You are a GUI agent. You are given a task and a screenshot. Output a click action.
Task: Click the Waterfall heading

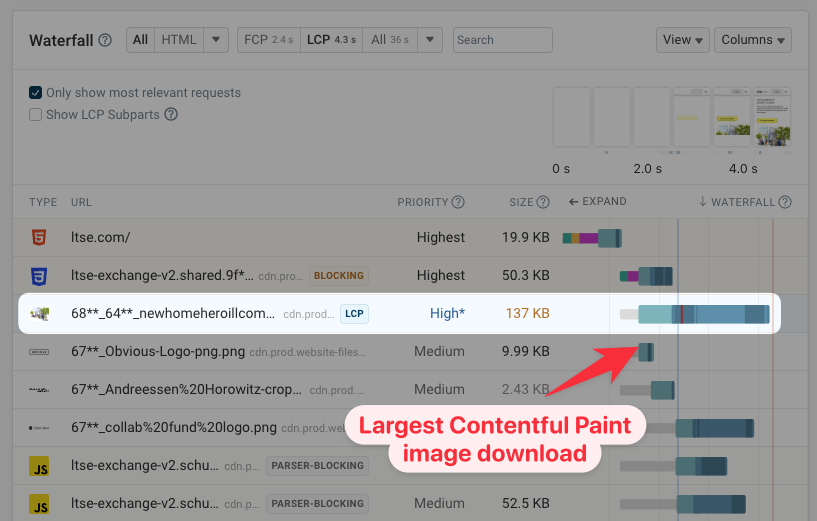click(61, 41)
